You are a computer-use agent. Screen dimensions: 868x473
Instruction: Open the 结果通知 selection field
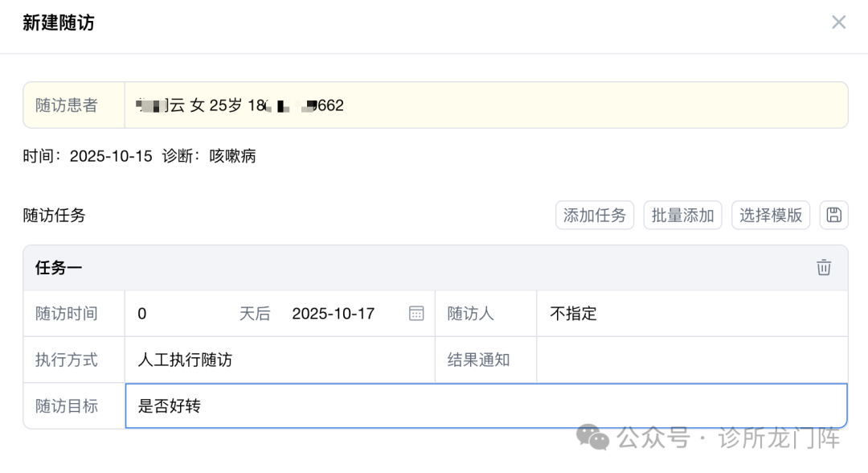[x=691, y=360]
